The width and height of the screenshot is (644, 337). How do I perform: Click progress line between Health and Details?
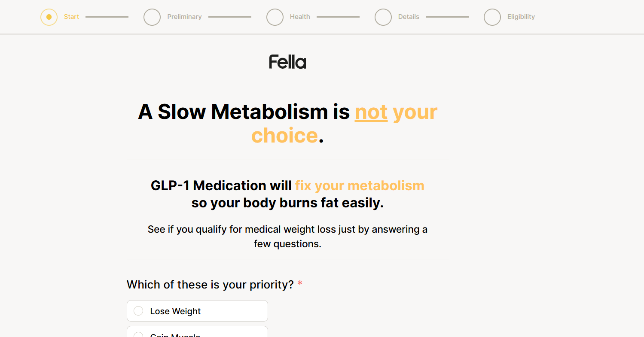click(338, 17)
